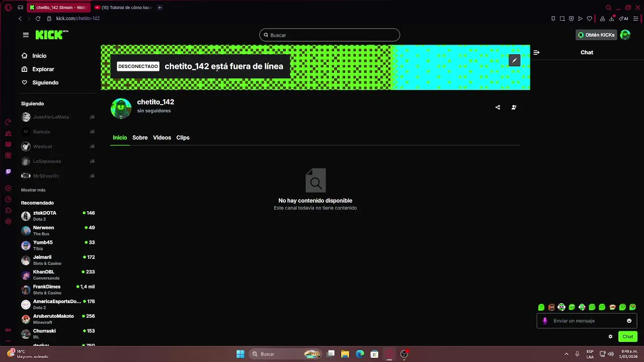644x362 pixels.
Task: Open a new browser tab
Action: coord(159,8)
